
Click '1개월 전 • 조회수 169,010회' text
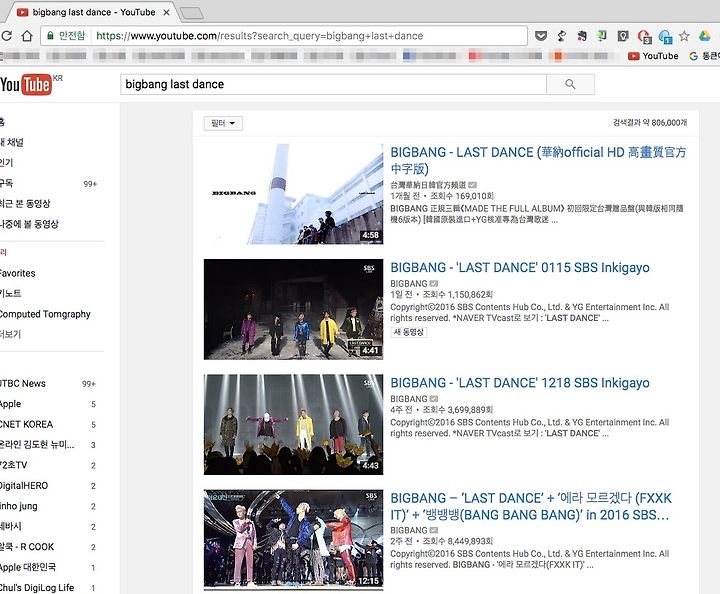click(x=442, y=196)
